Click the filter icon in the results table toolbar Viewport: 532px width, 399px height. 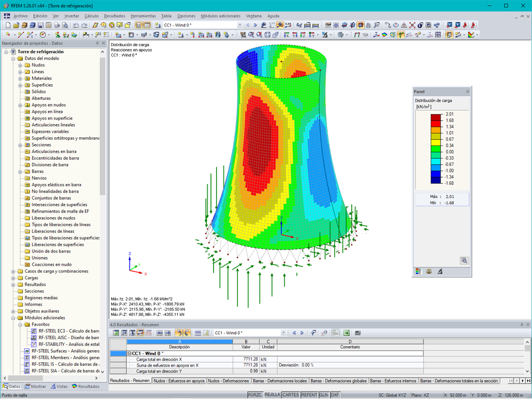click(313, 332)
